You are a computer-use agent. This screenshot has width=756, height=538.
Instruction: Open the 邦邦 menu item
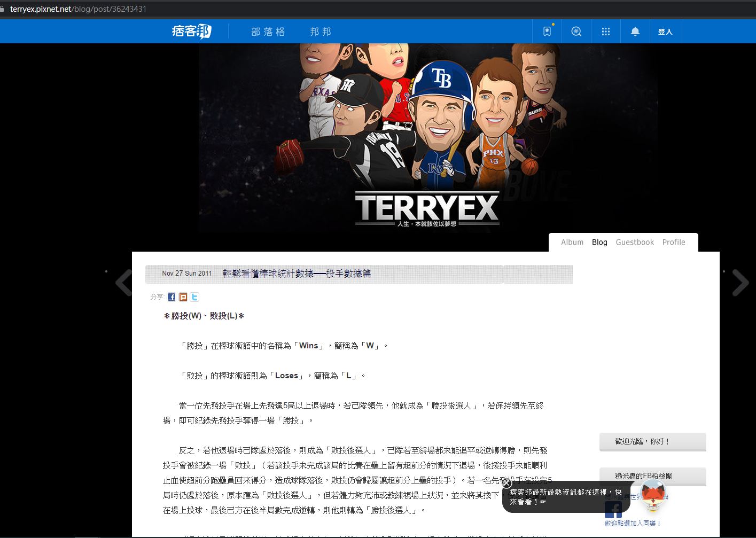321,32
